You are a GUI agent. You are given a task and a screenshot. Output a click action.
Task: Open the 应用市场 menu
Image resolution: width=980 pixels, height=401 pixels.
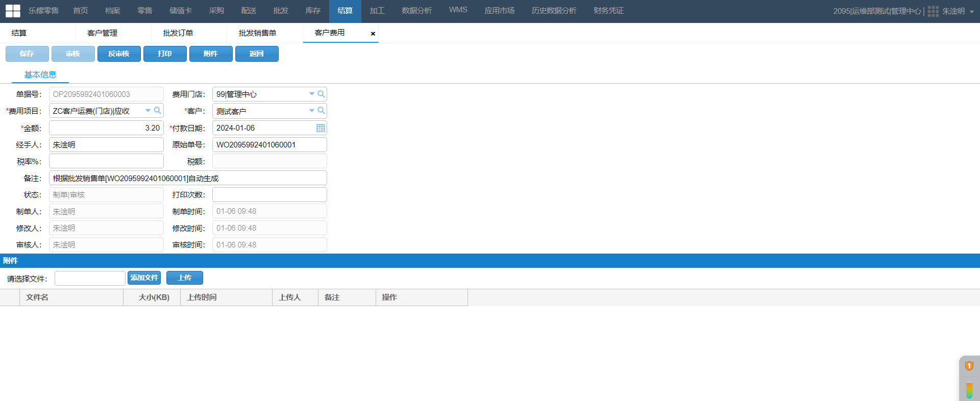point(499,11)
